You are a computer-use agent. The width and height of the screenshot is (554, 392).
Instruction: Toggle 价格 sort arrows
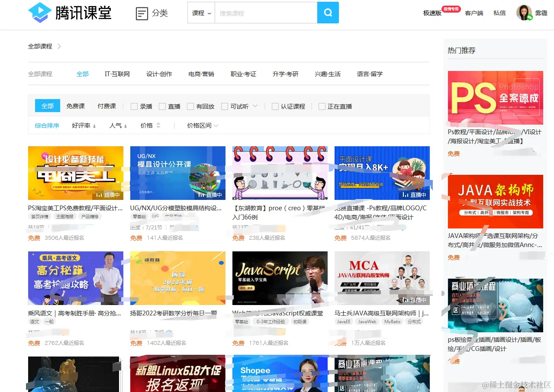coord(158,125)
